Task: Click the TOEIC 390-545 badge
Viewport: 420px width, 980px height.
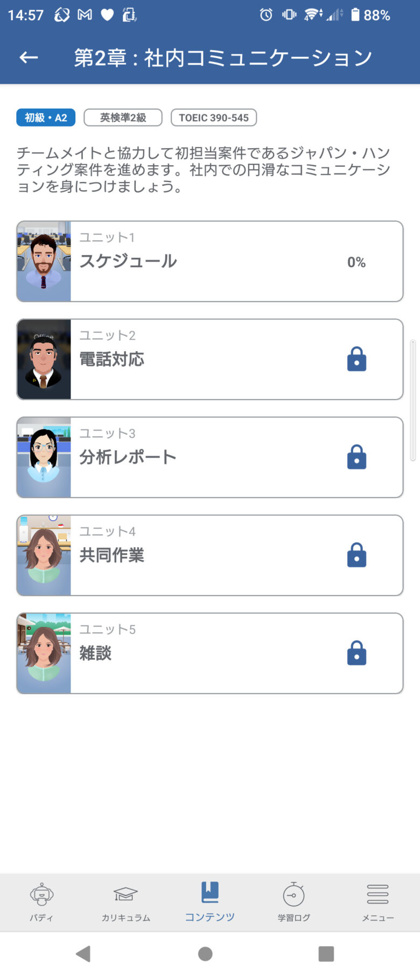Action: coord(214,117)
